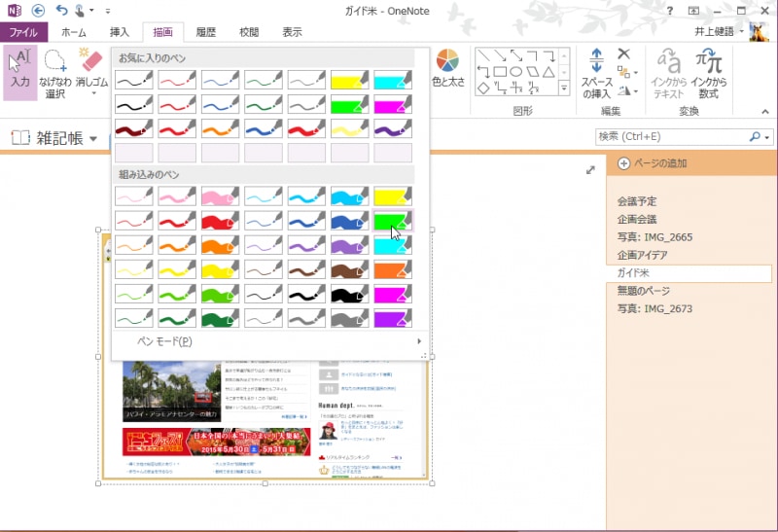Switch to the 挿入 ribbon tab
Image resolution: width=778 pixels, height=532 pixels.
[120, 32]
